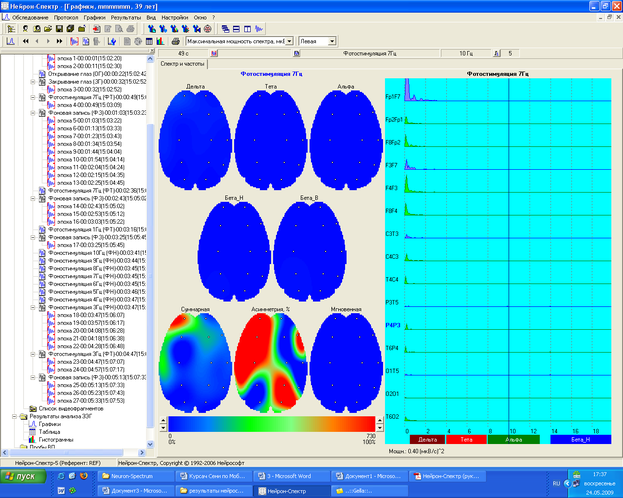This screenshot has height=498, width=623.
Task: Open the Вид menu
Action: coord(151,17)
